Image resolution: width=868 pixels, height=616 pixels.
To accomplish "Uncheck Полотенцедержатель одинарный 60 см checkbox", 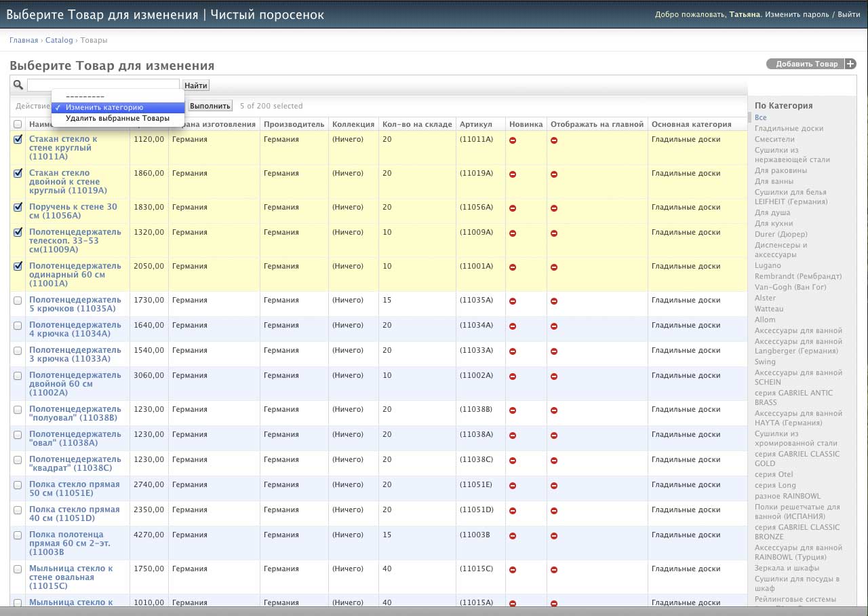I will tap(18, 267).
